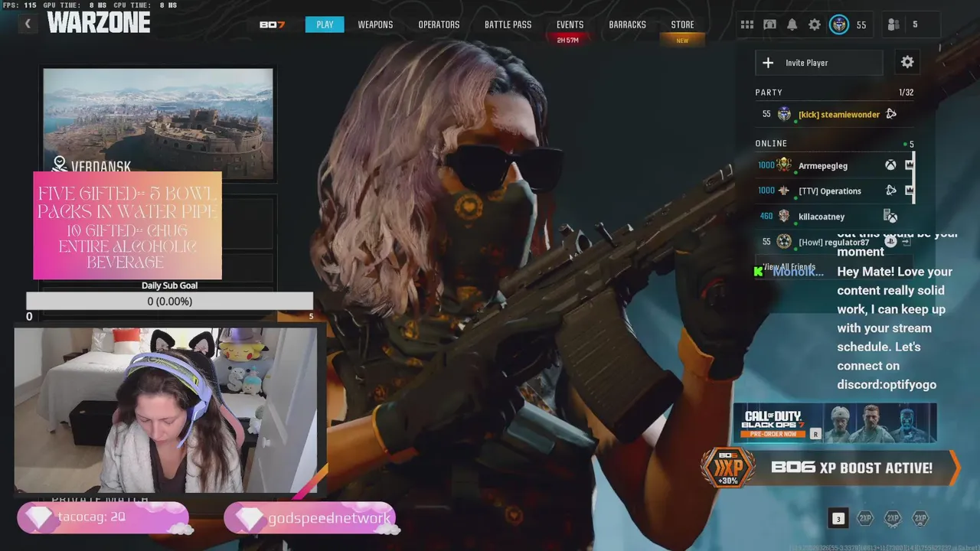Open the BO7 game switcher tab

point(272,24)
